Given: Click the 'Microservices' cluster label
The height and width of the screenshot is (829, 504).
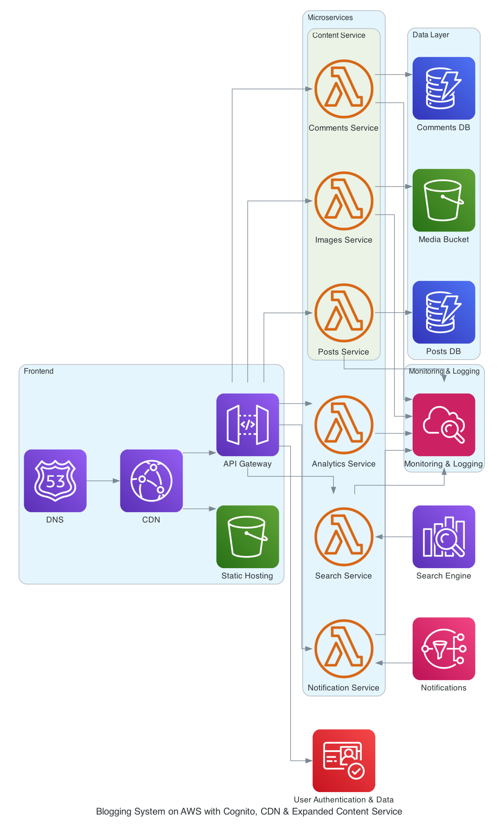Looking at the screenshot, I should (x=330, y=17).
